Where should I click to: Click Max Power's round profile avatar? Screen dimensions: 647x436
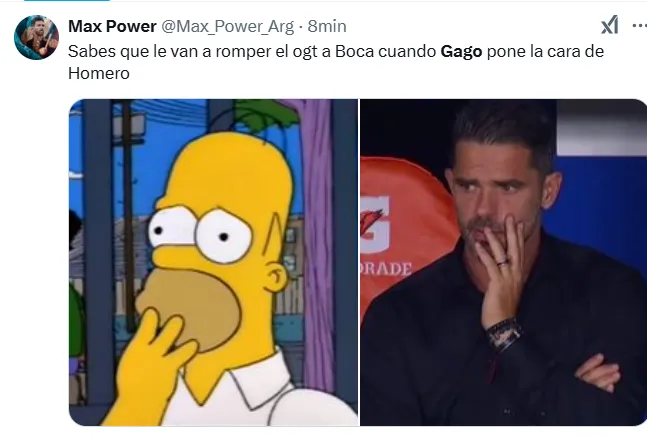coord(36,38)
